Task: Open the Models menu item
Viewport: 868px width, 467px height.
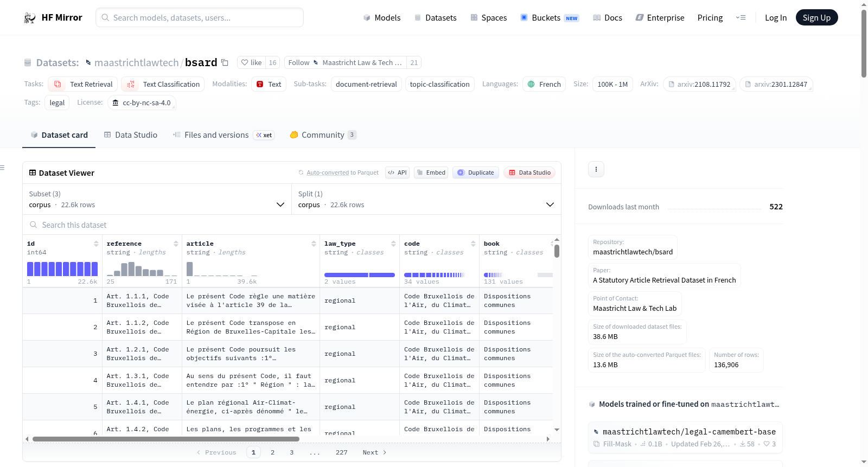Action: coord(382,18)
